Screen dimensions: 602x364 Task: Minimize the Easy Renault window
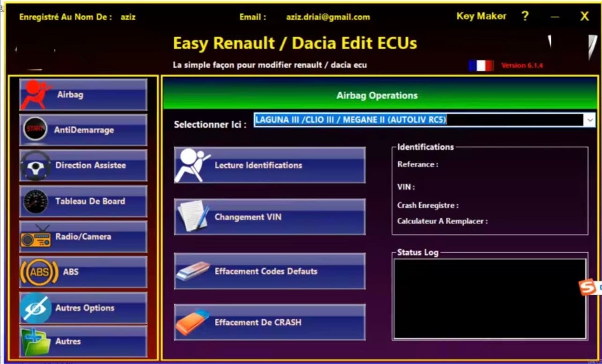(x=555, y=17)
